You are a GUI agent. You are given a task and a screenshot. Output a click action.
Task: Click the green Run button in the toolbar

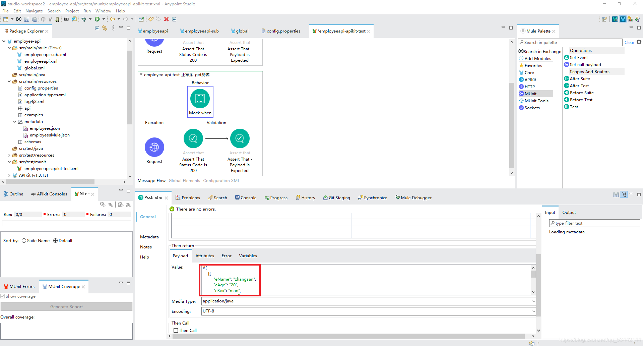coord(97,19)
